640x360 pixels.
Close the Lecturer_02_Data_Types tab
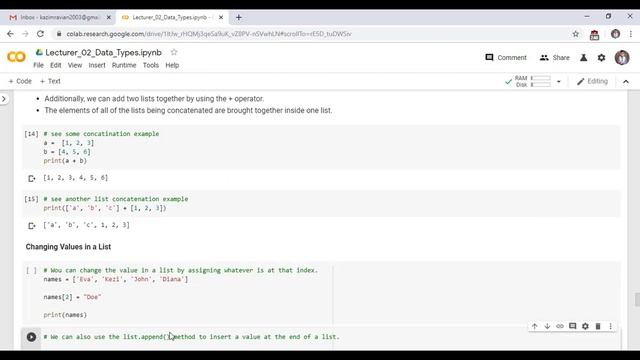pos(221,18)
